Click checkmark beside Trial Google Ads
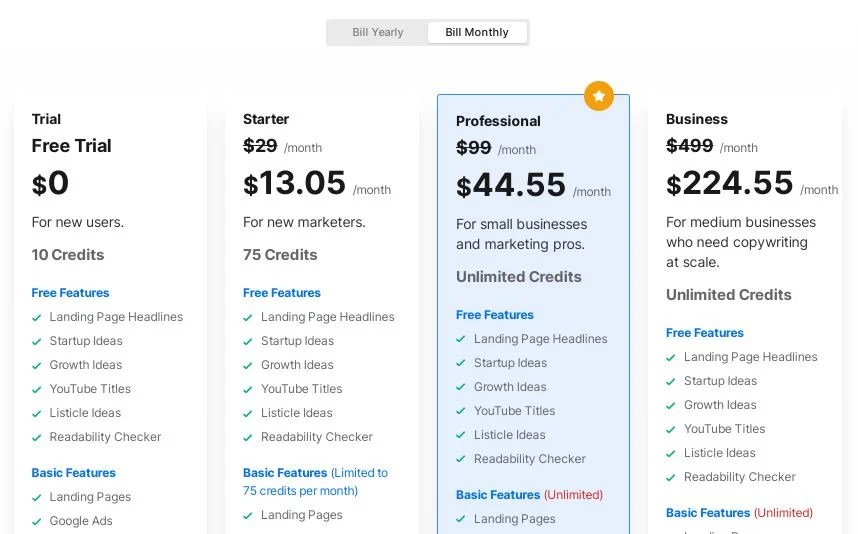Viewport: 858px width, 534px height. click(x=37, y=521)
